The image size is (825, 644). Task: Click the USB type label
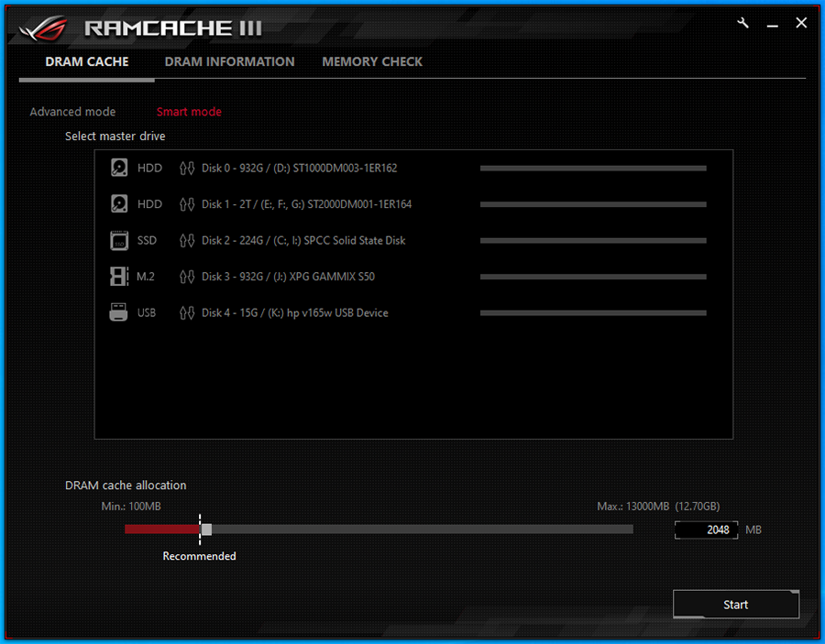147,312
